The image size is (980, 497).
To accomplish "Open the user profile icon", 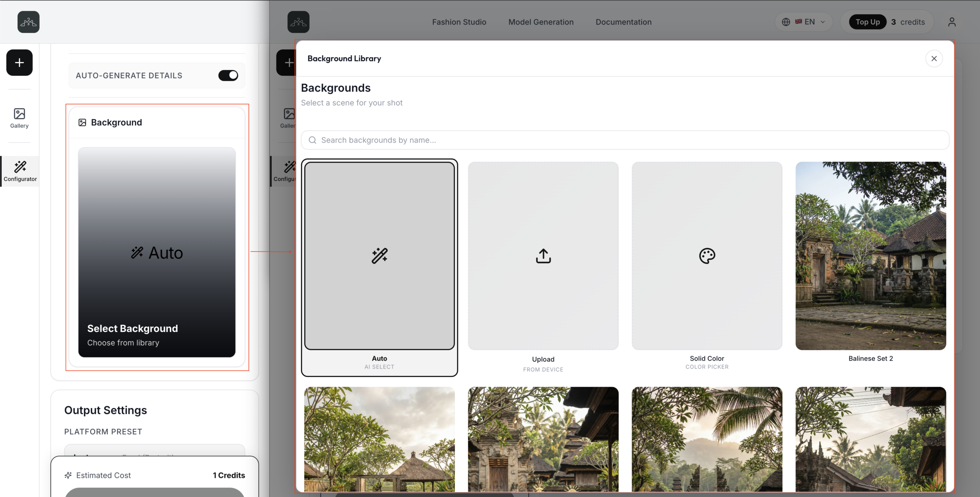I will tap(952, 22).
